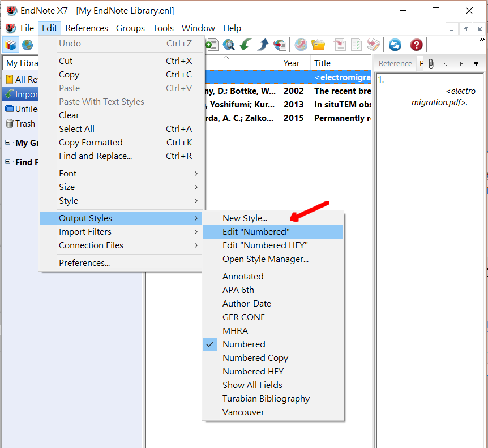Screen dimensions: 488x448
Task: Click the Year column header
Action: tap(295, 63)
